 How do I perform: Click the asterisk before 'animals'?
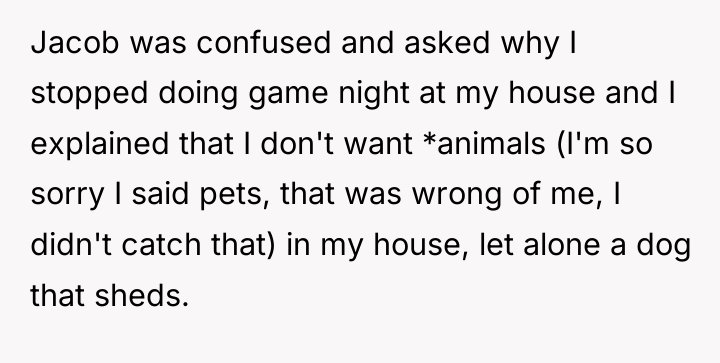pos(430,139)
